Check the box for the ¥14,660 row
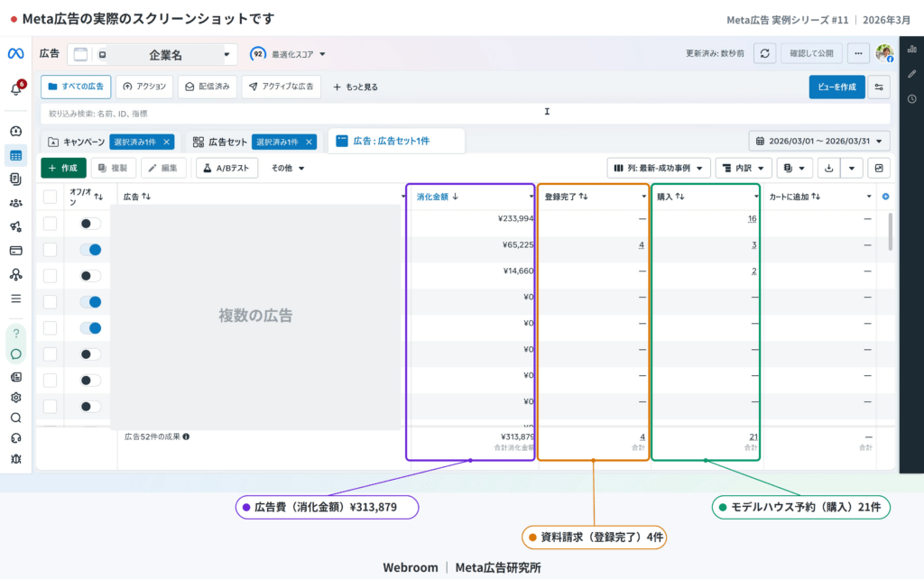 click(x=51, y=276)
